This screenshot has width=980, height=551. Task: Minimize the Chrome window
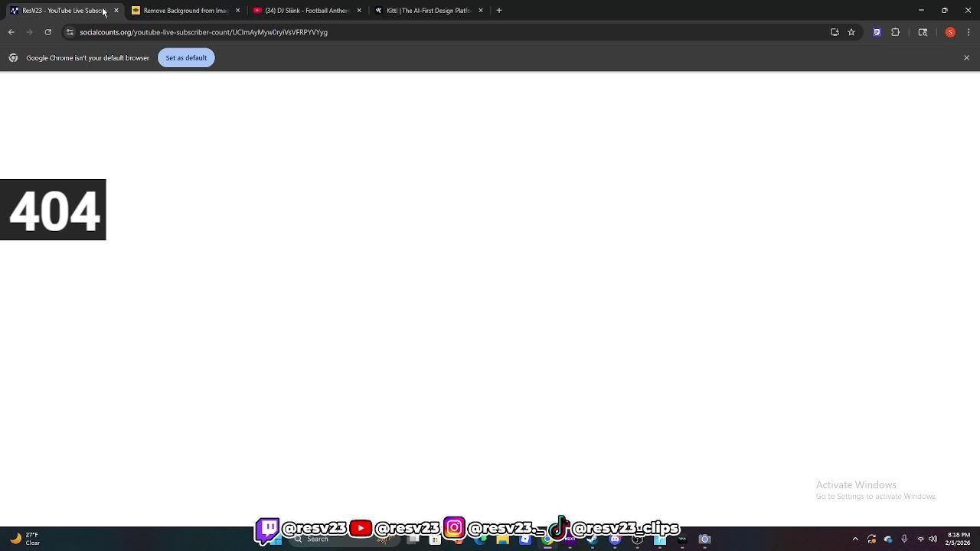pyautogui.click(x=921, y=11)
